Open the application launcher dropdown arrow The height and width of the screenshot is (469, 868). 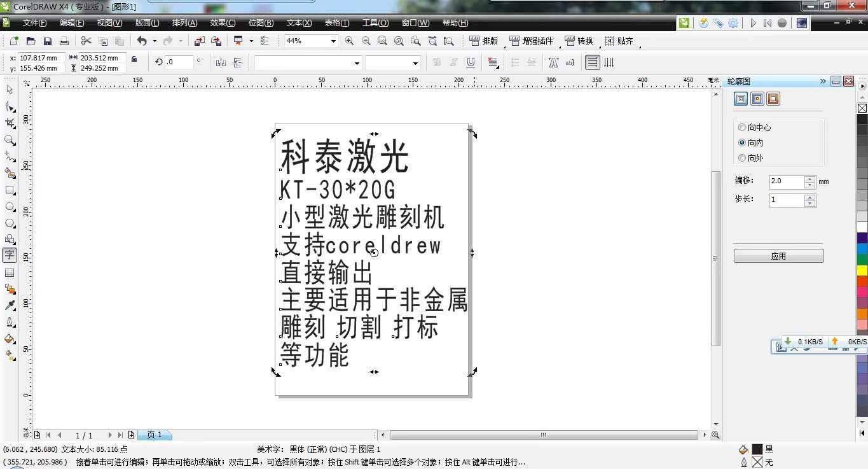(x=251, y=41)
